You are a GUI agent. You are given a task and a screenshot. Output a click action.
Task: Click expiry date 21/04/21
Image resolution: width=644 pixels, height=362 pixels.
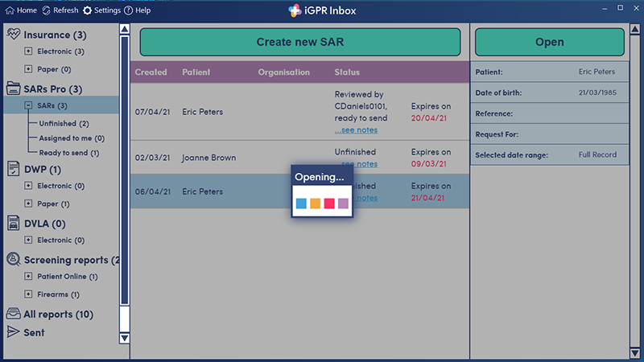pyautogui.click(x=427, y=198)
